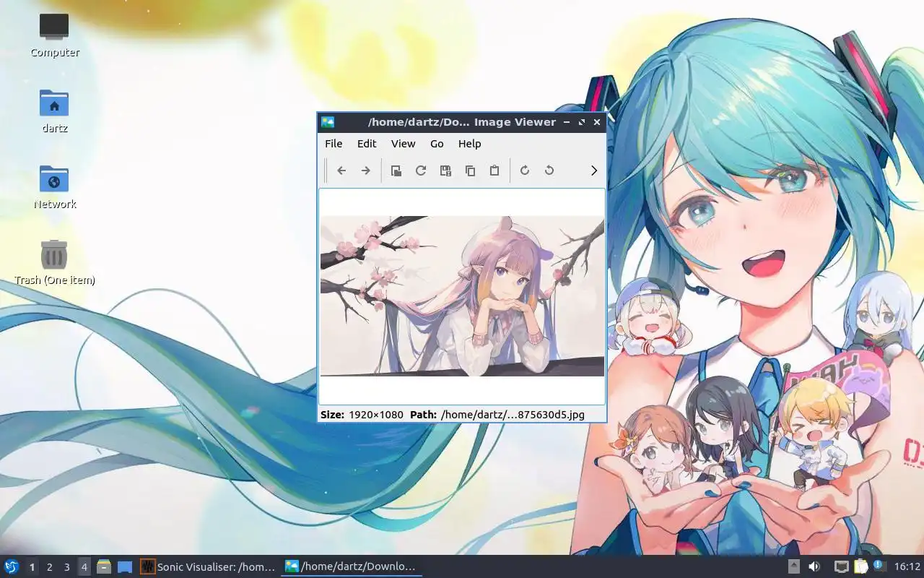Image resolution: width=924 pixels, height=578 pixels.
Task: Click the wired network tray icon
Action: click(x=841, y=567)
